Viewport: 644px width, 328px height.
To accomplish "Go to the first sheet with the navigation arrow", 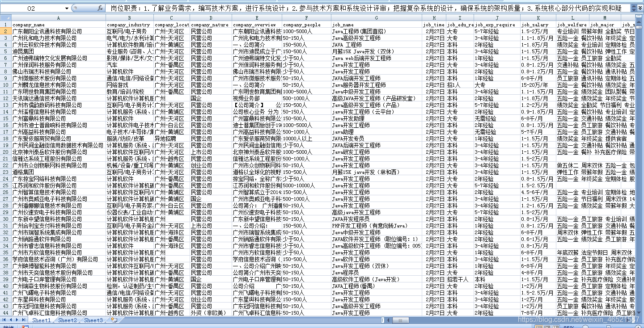I will click(4, 320).
